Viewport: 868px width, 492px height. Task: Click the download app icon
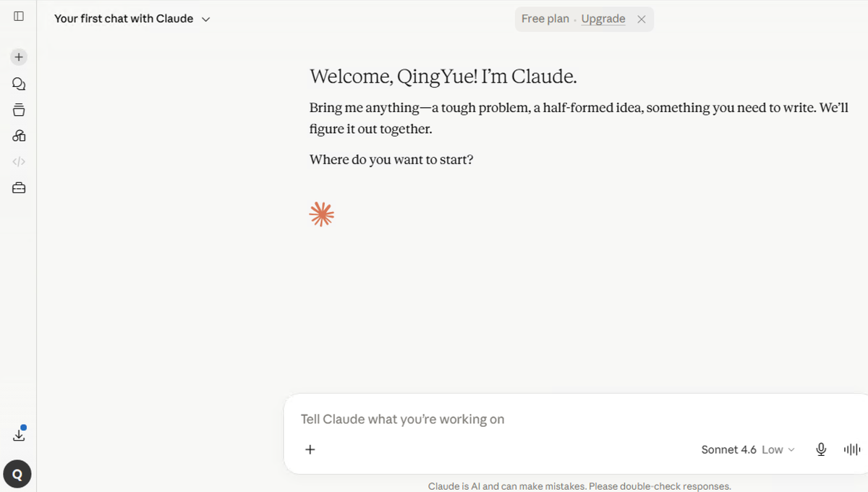19,435
